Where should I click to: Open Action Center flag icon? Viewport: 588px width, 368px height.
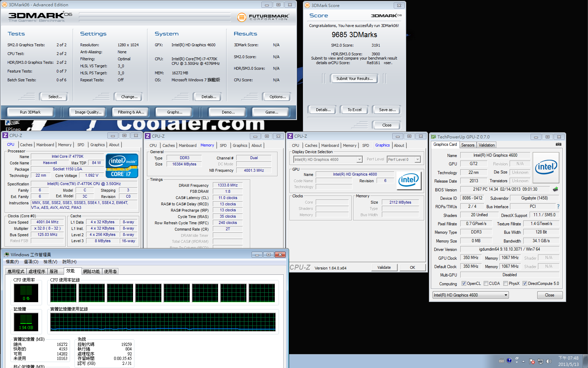[532, 361]
